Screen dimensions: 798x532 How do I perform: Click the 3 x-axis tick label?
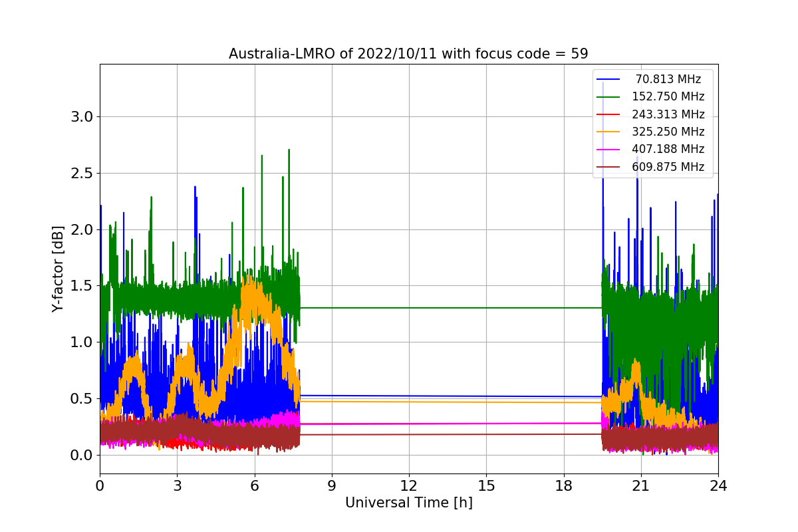pos(177,486)
